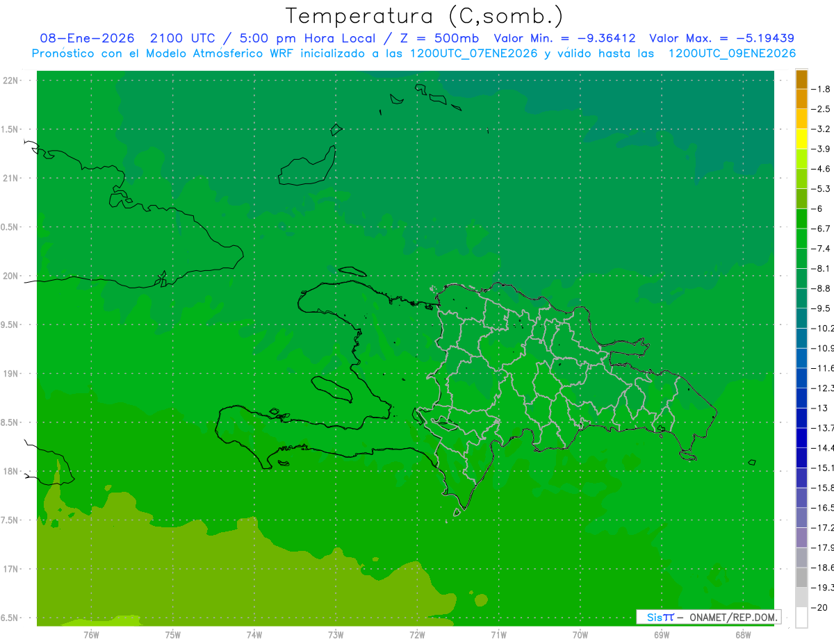Click the colorbar value '-10.2'
This screenshot has width=834, height=644.
point(823,329)
